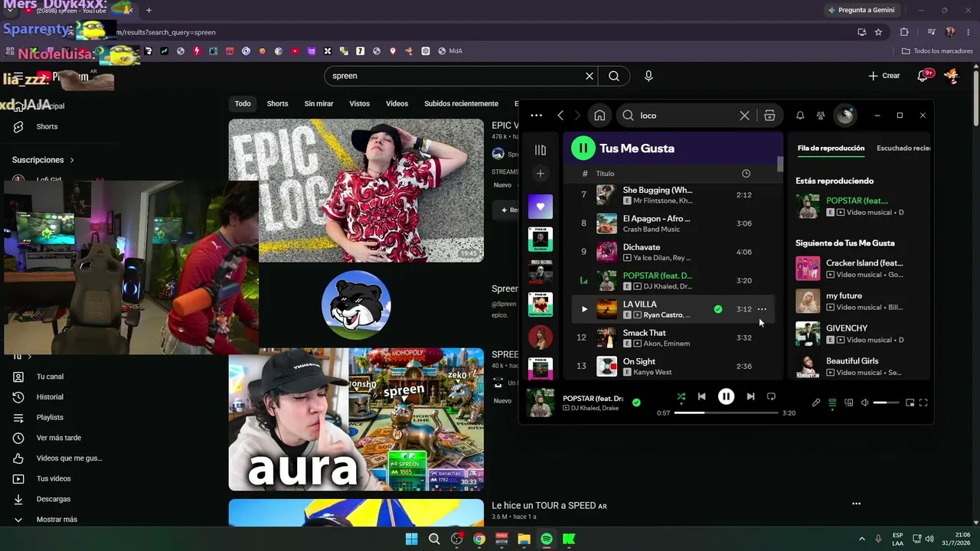The width and height of the screenshot is (980, 551).
Task: Open connect to a device in Spotify
Action: tap(848, 403)
